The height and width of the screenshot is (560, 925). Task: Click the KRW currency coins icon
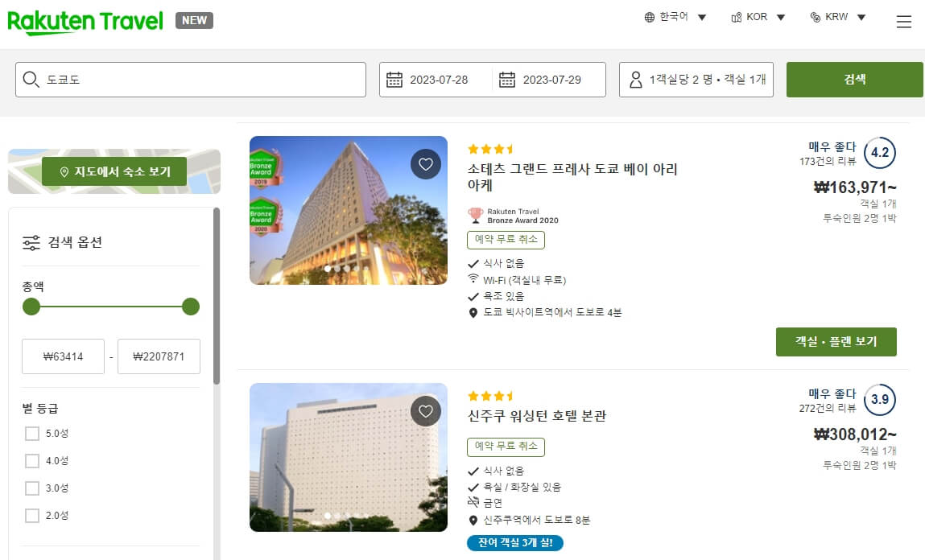(816, 17)
